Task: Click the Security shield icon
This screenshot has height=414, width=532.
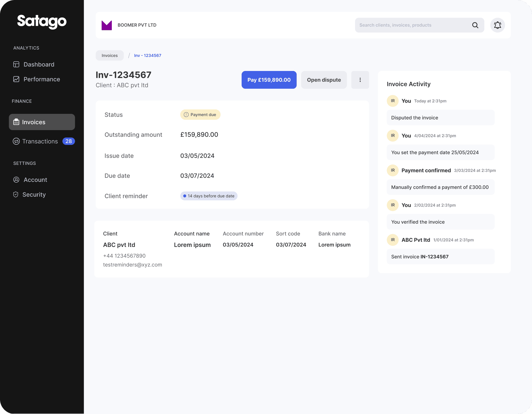Action: [16, 195]
